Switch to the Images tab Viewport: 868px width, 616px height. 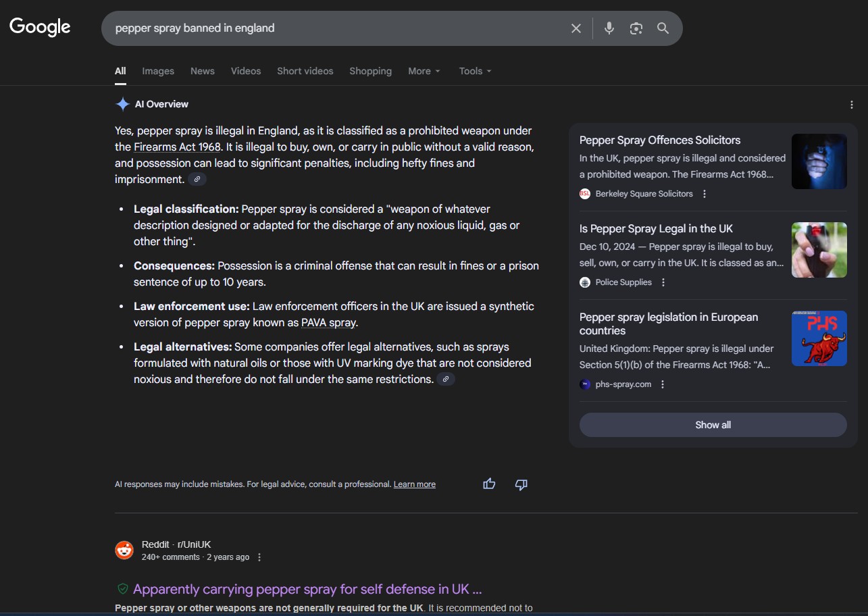[158, 71]
